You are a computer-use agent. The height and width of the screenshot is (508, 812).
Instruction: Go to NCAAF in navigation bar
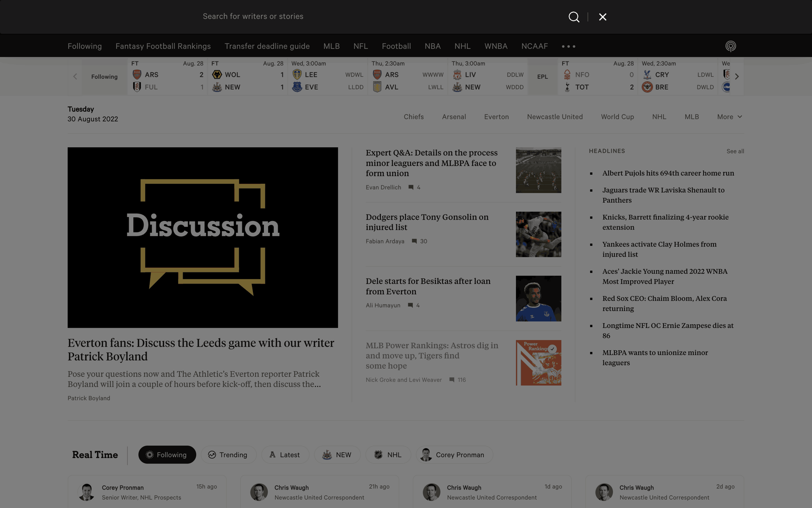[535, 46]
